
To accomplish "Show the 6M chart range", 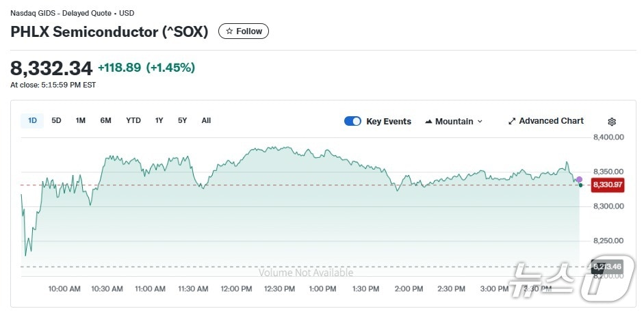I will tap(105, 121).
